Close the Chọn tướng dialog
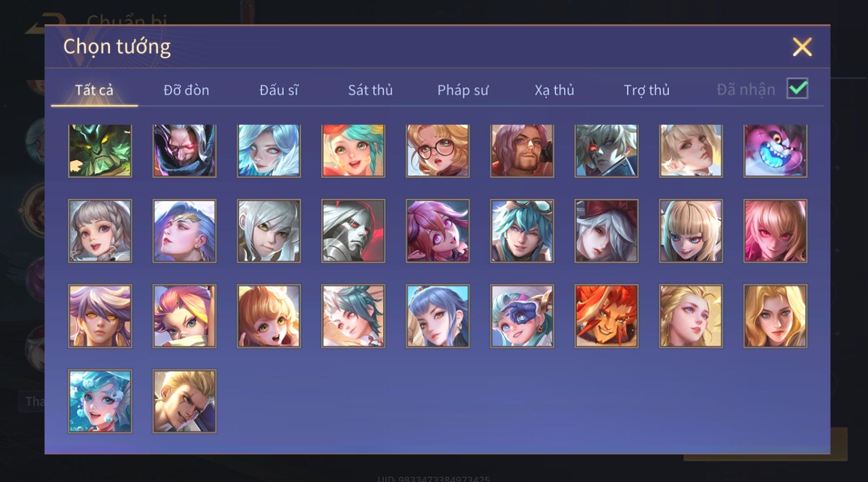 [x=802, y=47]
